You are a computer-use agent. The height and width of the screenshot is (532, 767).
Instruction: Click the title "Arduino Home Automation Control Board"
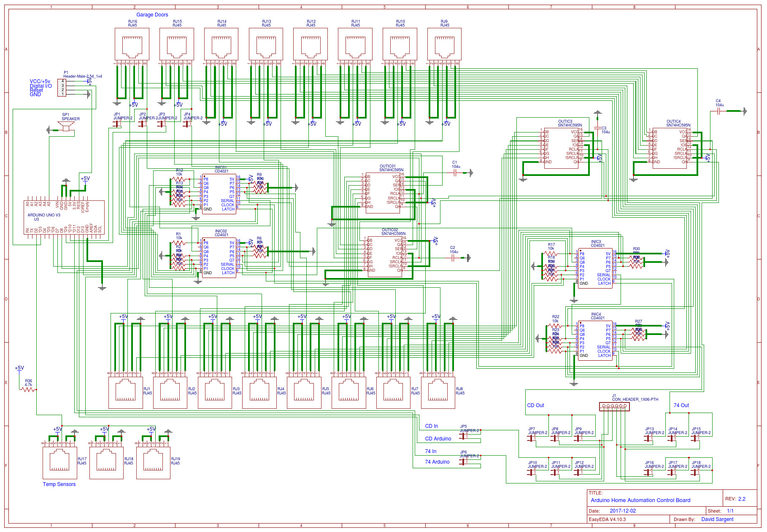click(x=640, y=500)
